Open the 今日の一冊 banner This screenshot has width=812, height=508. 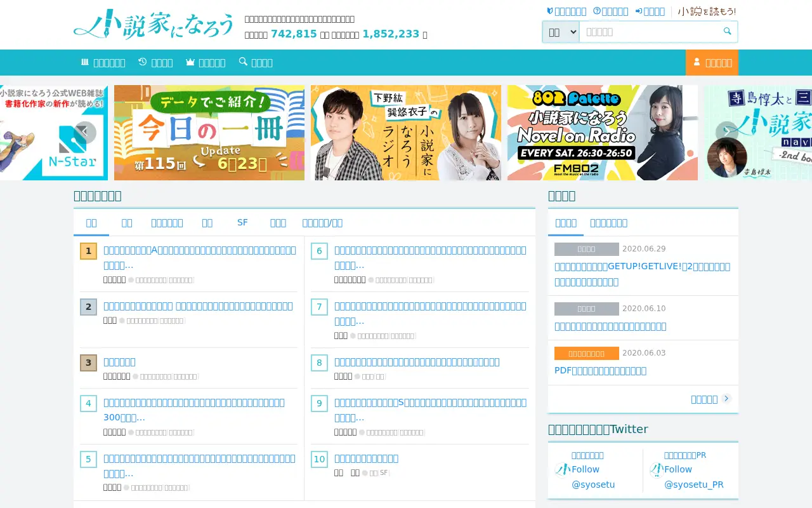click(209, 133)
